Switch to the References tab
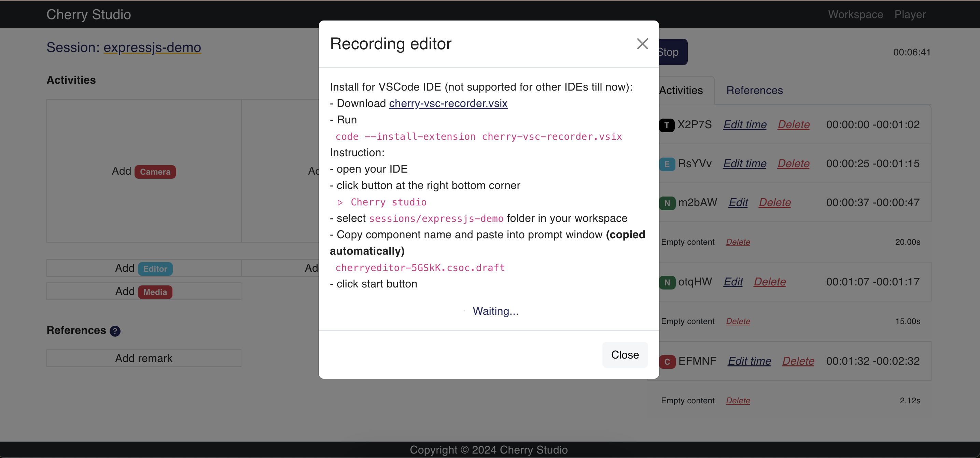The width and height of the screenshot is (980, 458). pyautogui.click(x=754, y=90)
